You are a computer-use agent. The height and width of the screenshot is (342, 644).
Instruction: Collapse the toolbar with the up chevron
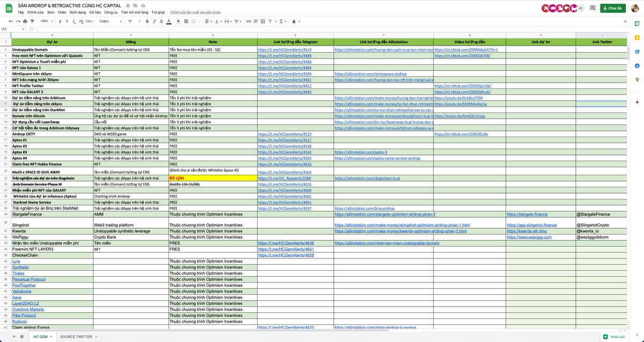pyautogui.click(x=626, y=21)
